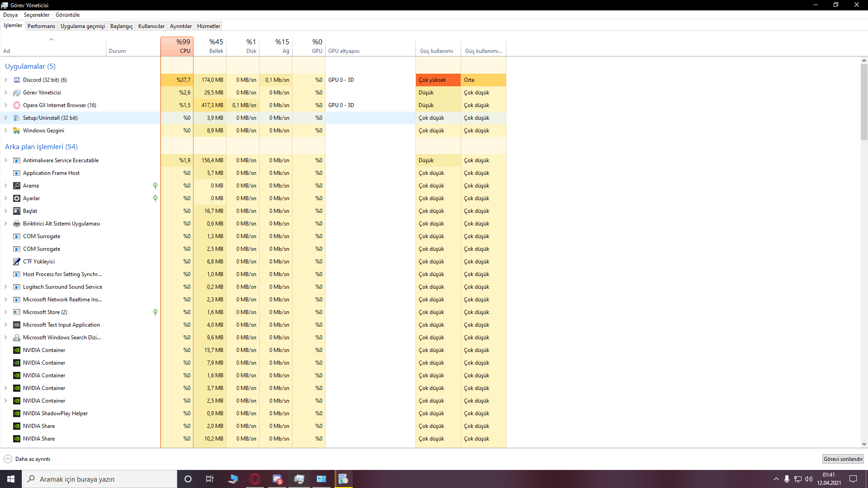
Task: Click the vertical scrollbar down arrow
Action: coord(864,444)
